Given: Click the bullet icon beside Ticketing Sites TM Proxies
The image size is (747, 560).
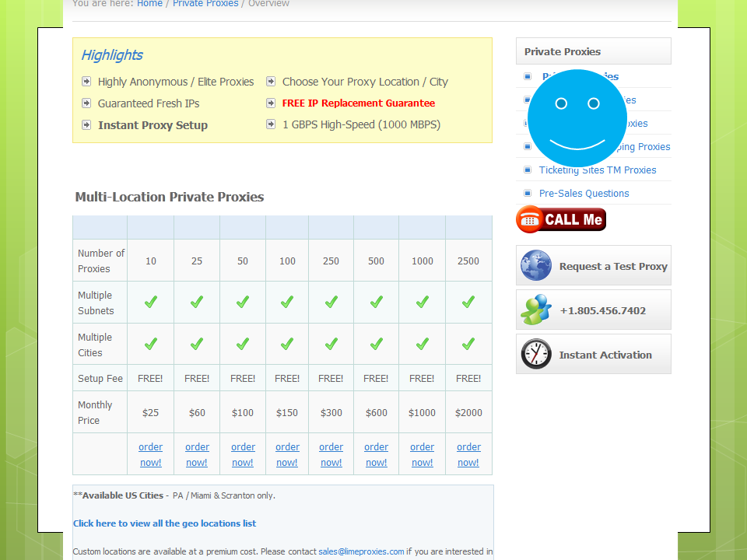Looking at the screenshot, I should point(528,170).
